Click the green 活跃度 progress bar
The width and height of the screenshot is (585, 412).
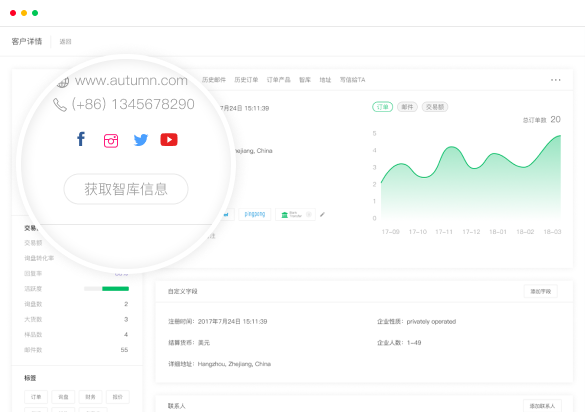(x=115, y=288)
